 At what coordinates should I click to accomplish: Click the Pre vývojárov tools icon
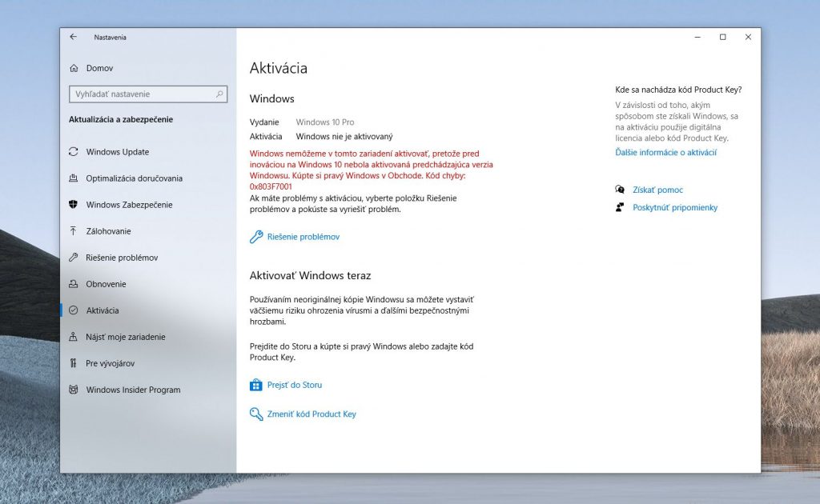[73, 363]
